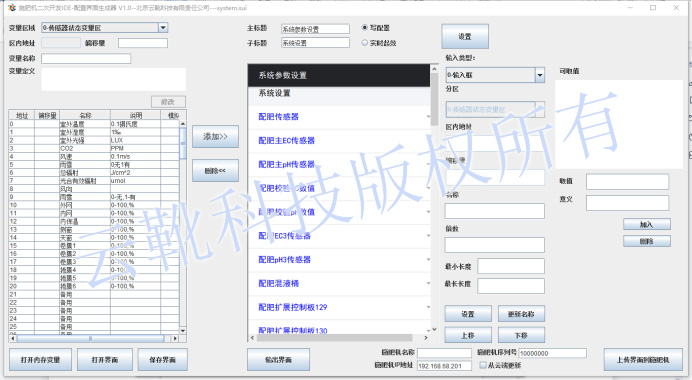This screenshot has width=692, height=380.
Task: Click the LUX cell in 说明 column
Action: (x=135, y=140)
